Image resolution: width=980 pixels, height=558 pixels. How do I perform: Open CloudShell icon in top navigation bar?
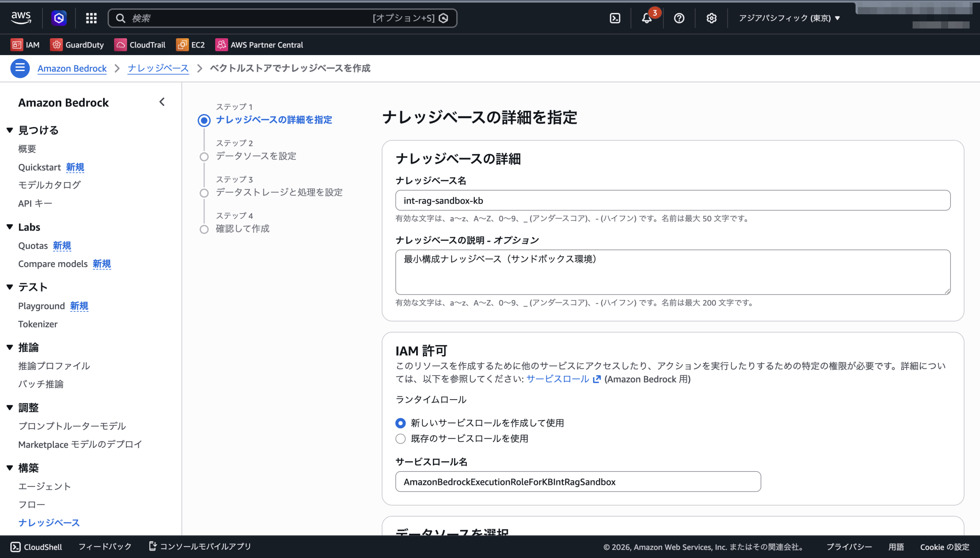[x=615, y=18]
